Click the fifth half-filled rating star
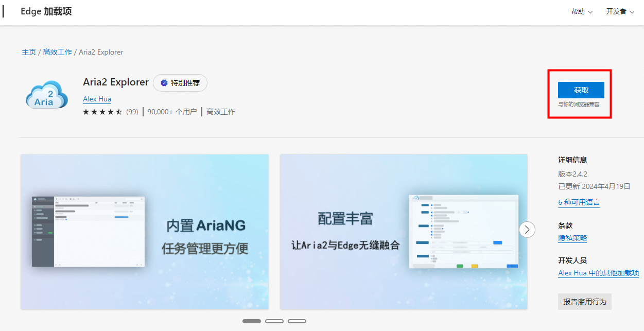This screenshot has width=644, height=331. coord(119,111)
